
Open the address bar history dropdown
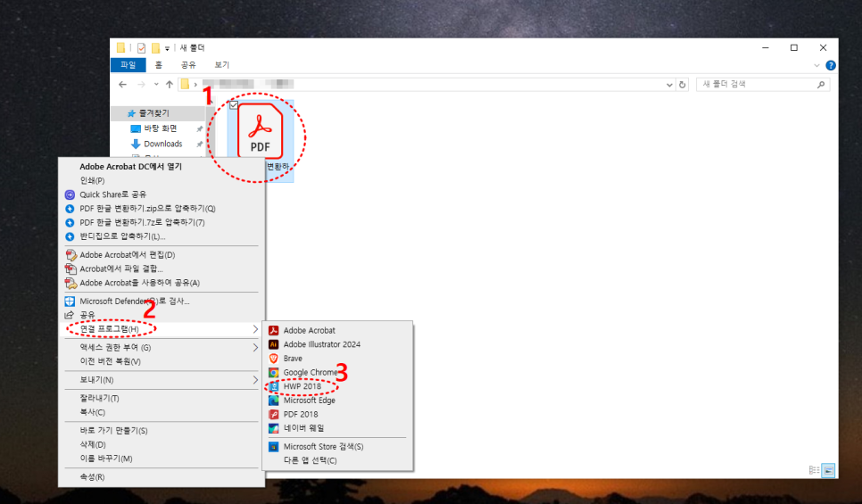(669, 85)
